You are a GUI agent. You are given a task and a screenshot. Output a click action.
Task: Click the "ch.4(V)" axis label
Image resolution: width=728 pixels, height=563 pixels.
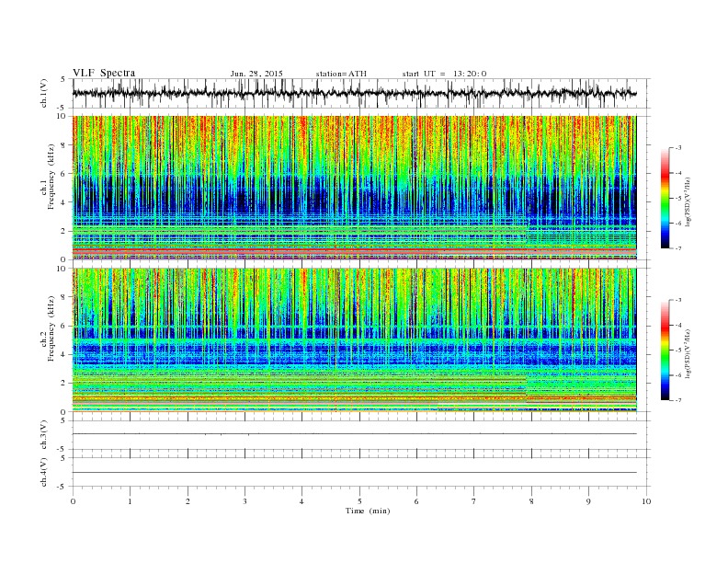click(43, 472)
